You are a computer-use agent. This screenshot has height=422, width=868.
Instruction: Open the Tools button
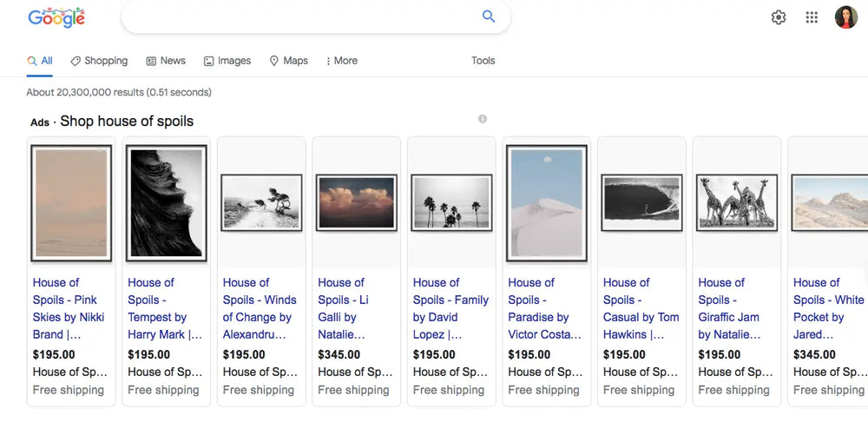point(483,61)
